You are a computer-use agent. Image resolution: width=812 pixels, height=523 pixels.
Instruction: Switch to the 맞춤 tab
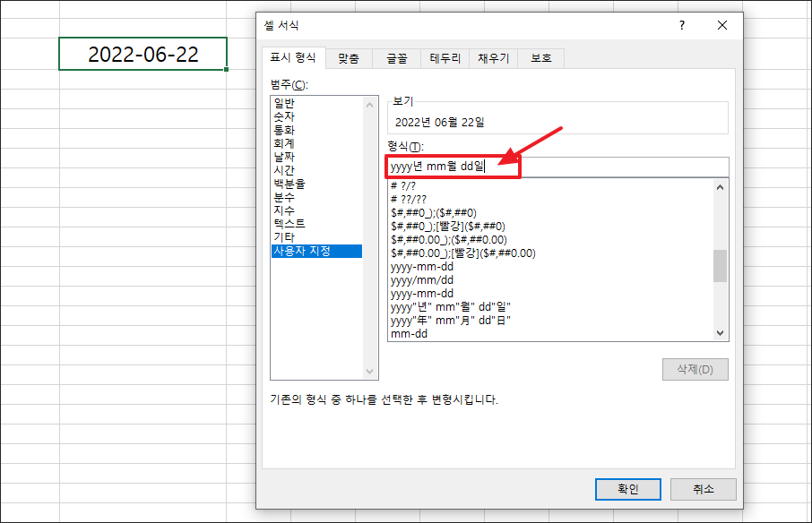pyautogui.click(x=348, y=57)
